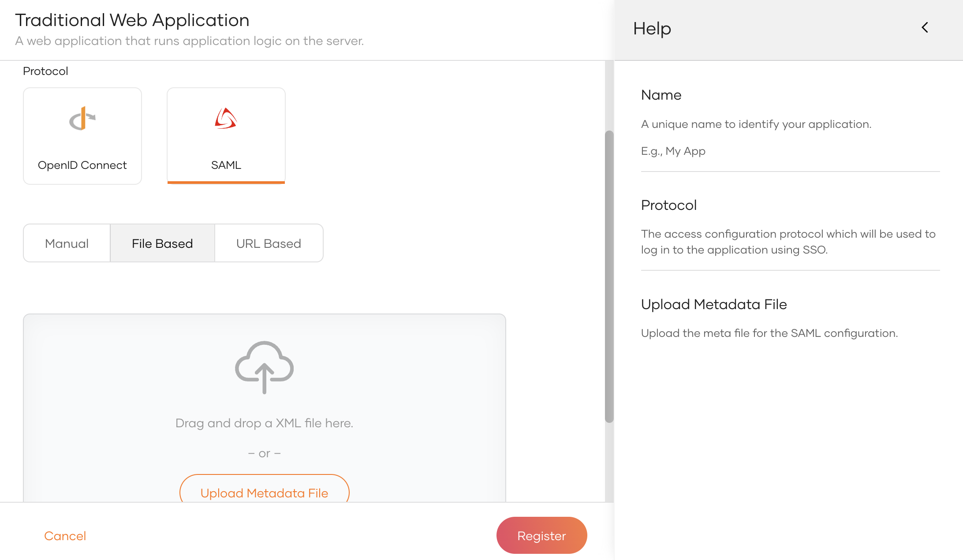Switch to URL Based configuration tab

pos(269,243)
